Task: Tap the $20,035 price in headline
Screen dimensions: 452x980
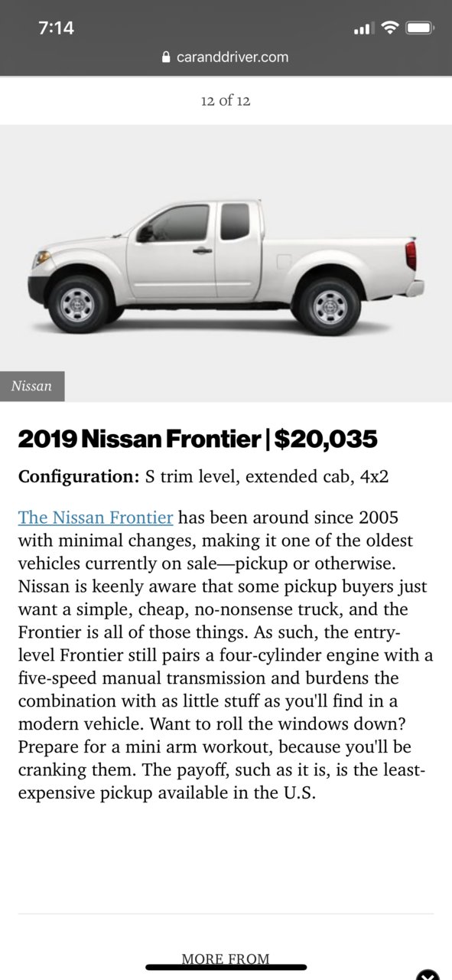Action: (326, 439)
